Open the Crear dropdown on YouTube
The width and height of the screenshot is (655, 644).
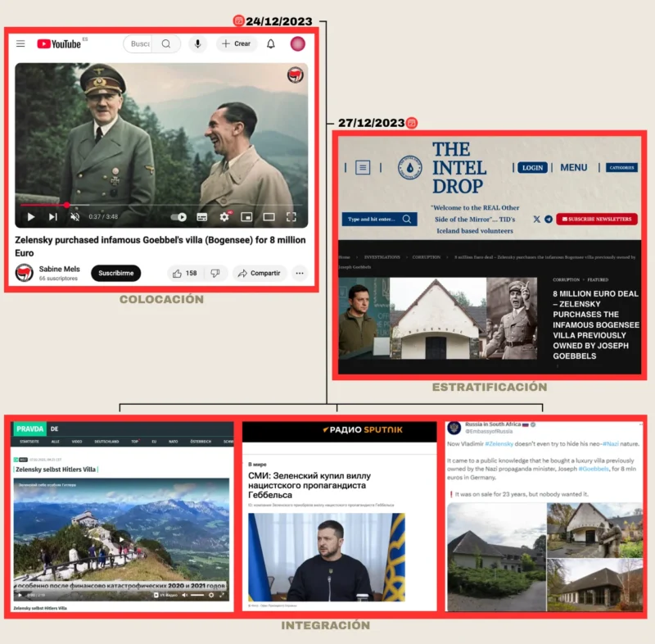(237, 43)
